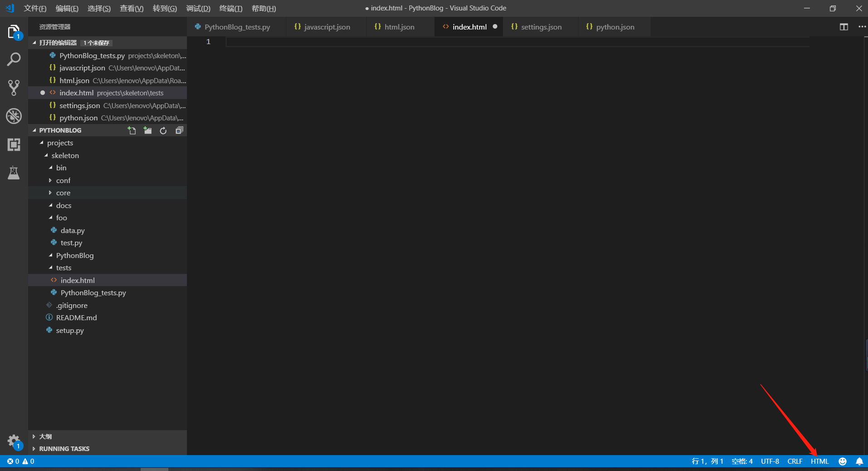868x471 pixels.
Task: Open the Debug view in activity bar
Action: [x=13, y=116]
